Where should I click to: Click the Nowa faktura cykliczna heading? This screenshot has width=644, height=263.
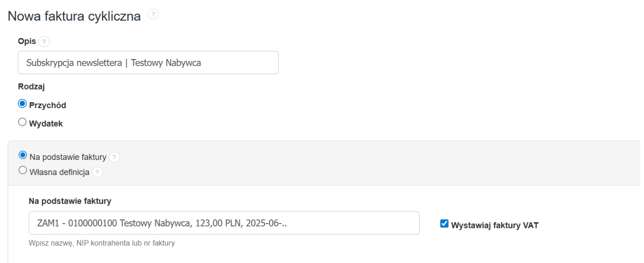tap(74, 16)
